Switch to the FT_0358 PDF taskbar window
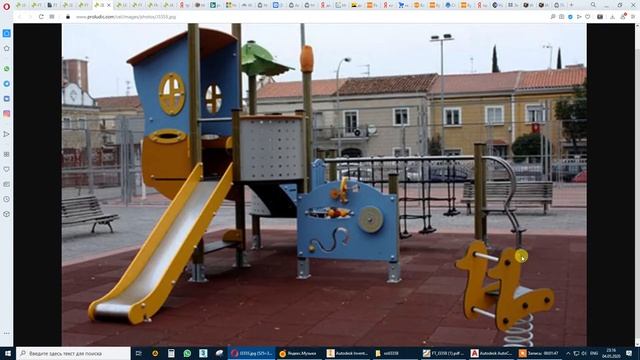640x360 pixels. (x=443, y=353)
